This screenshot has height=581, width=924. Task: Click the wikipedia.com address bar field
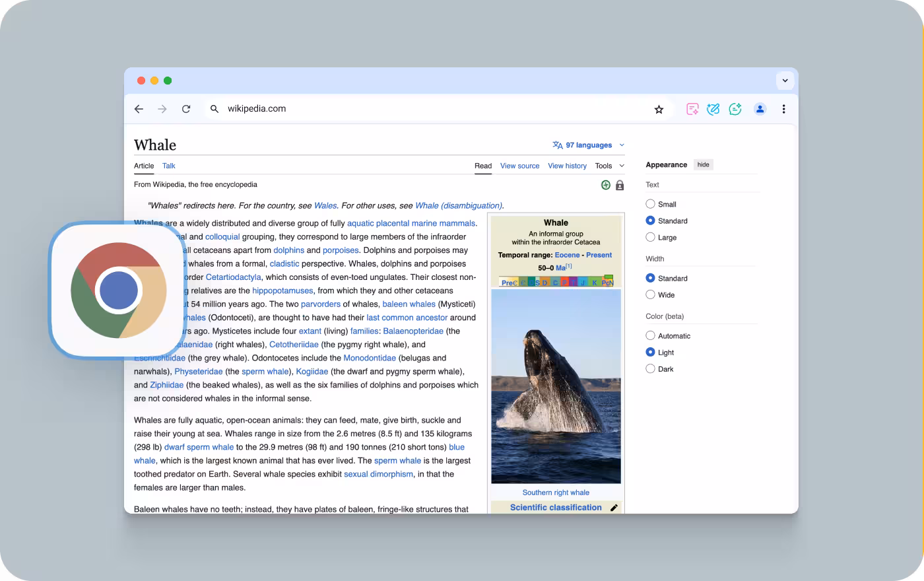(439, 109)
